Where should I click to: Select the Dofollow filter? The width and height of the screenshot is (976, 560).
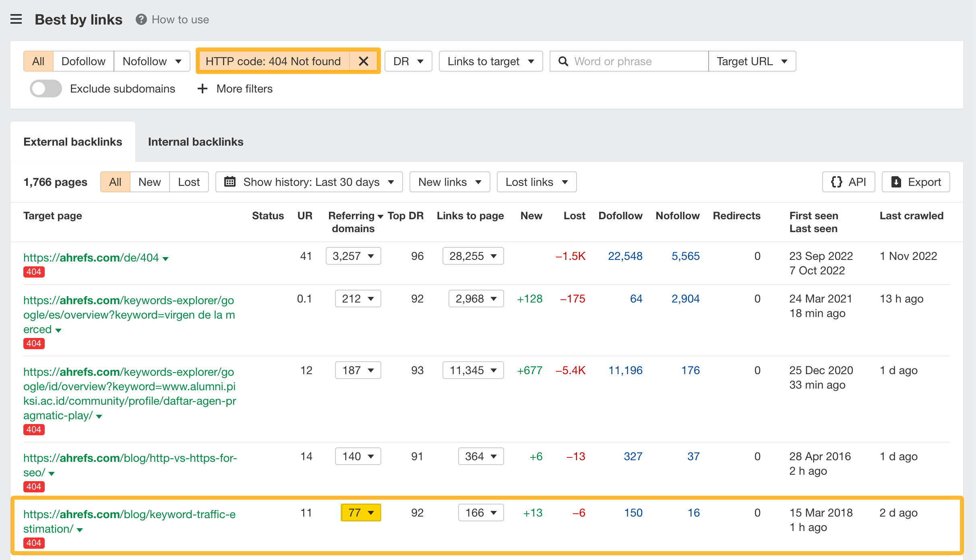pyautogui.click(x=83, y=61)
